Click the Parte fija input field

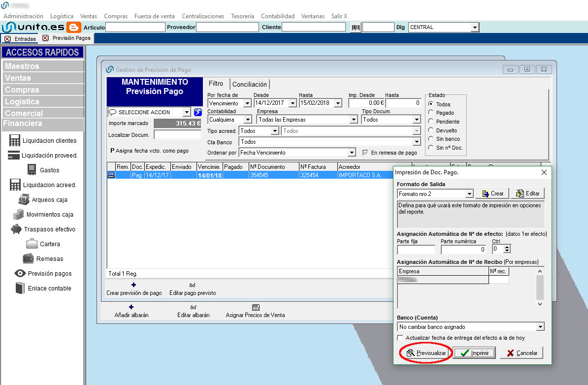click(416, 249)
